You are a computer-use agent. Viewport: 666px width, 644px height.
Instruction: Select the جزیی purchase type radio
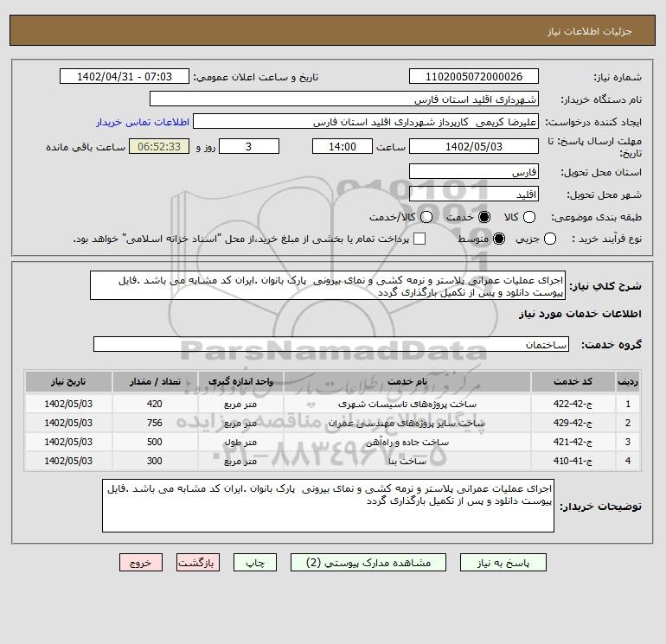550,239
